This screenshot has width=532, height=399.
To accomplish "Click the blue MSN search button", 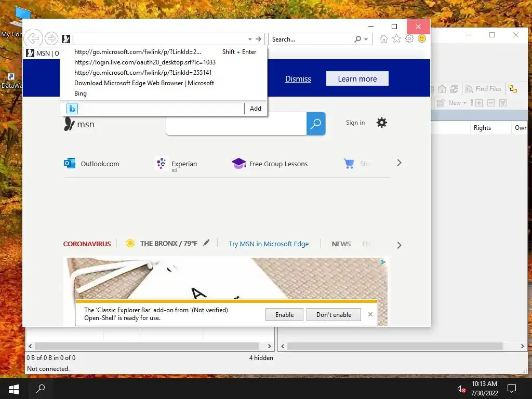I will (316, 124).
